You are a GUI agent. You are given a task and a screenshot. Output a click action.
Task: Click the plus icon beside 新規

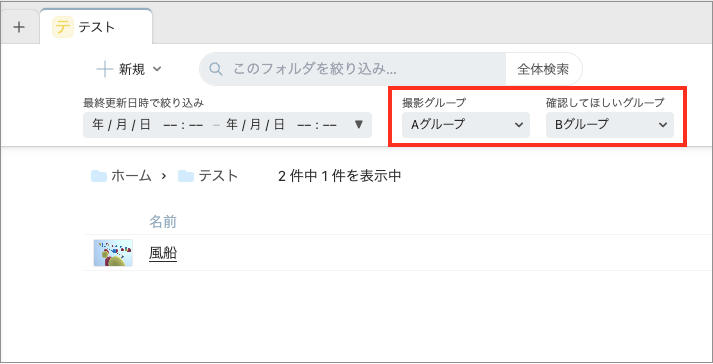coord(105,69)
